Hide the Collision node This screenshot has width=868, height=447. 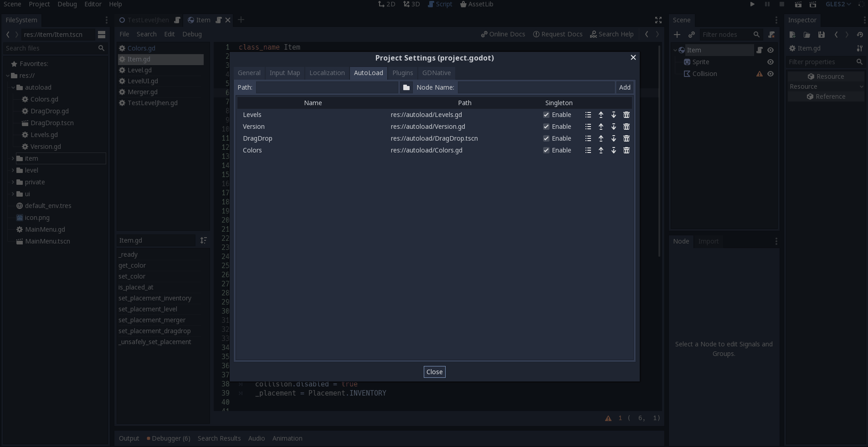[770, 74]
